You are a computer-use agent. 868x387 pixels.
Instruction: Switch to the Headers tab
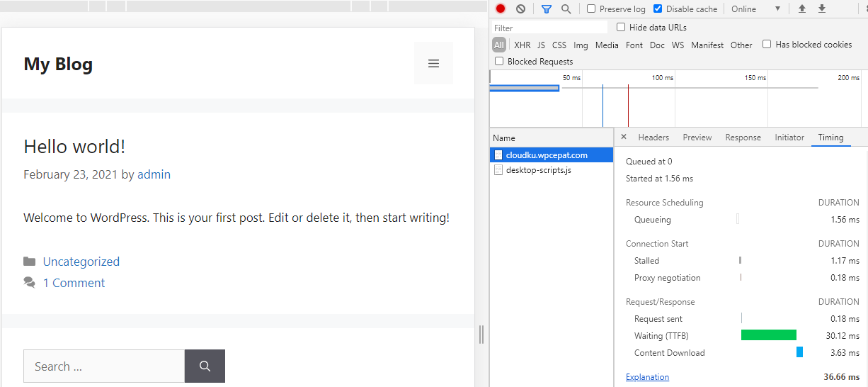coord(653,138)
